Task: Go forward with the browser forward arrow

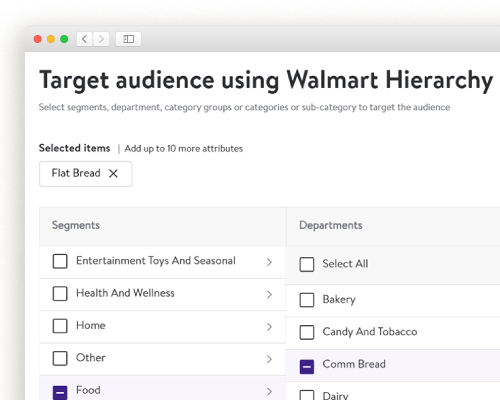Action: tap(101, 39)
